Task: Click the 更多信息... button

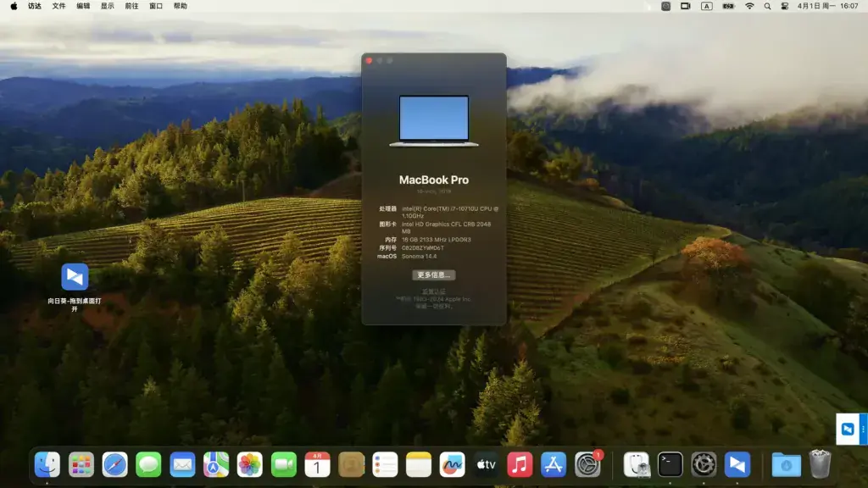Action: tap(434, 275)
